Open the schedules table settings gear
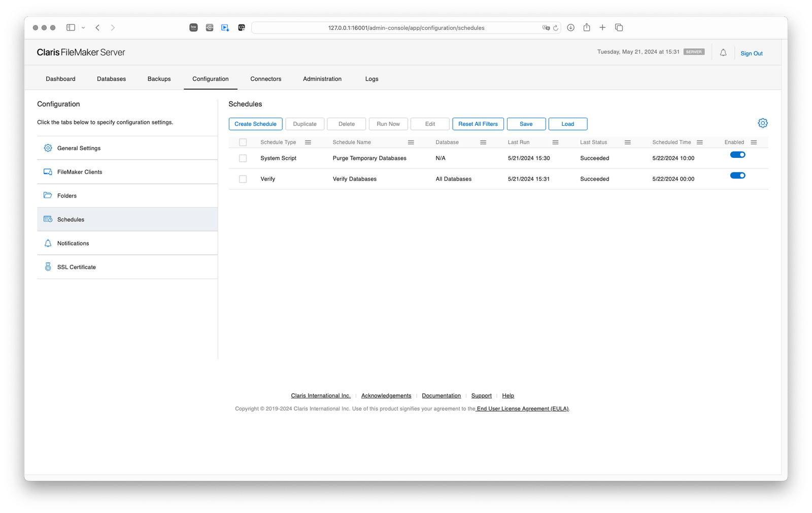The width and height of the screenshot is (812, 513). 763,123
